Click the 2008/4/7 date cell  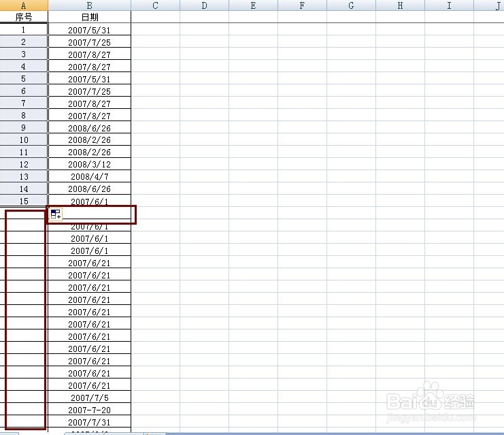(x=90, y=176)
